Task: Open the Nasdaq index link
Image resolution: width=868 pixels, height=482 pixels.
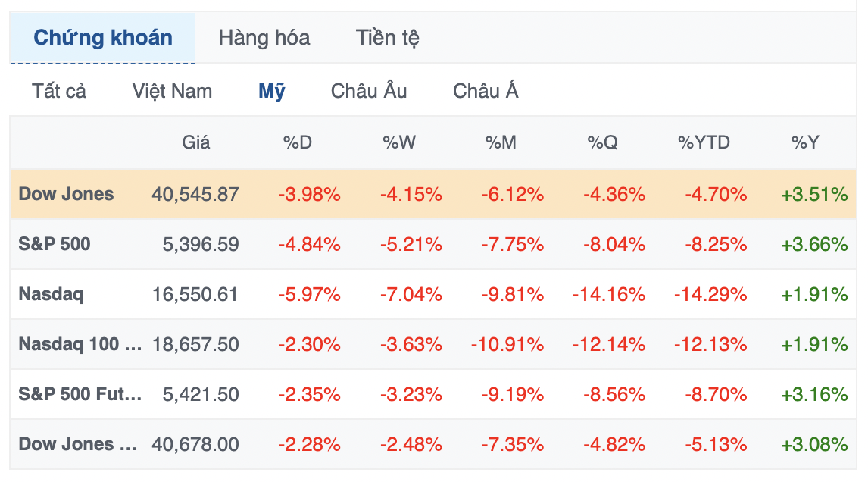Action: (51, 294)
